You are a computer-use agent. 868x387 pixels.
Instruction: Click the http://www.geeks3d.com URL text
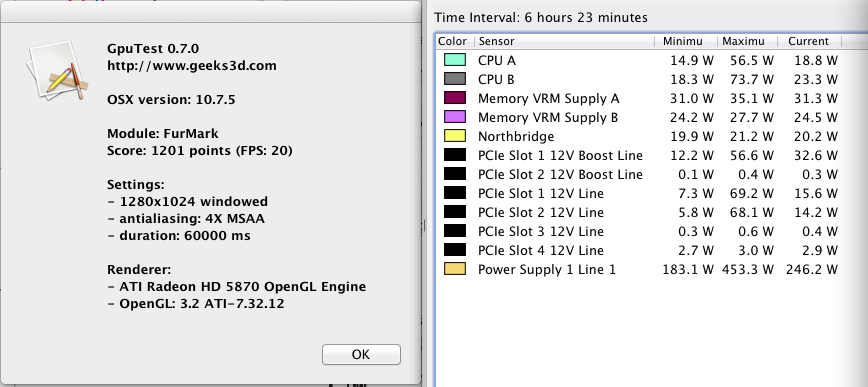coord(192,66)
